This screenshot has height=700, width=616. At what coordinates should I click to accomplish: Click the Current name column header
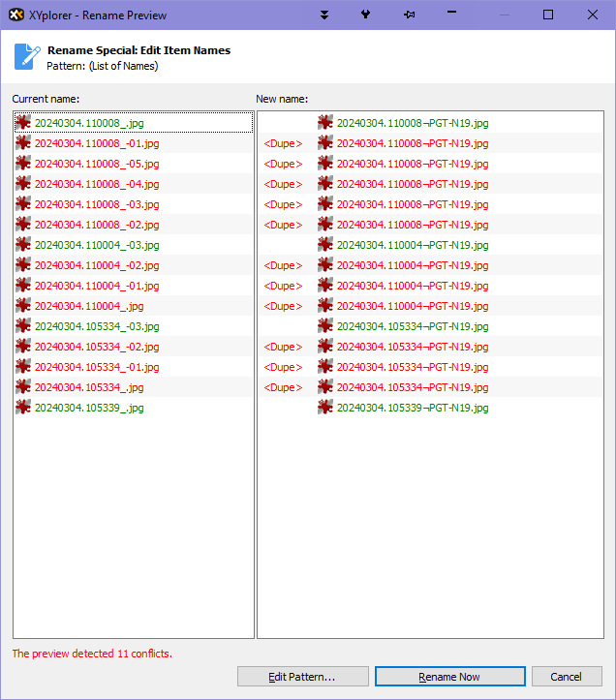46,99
